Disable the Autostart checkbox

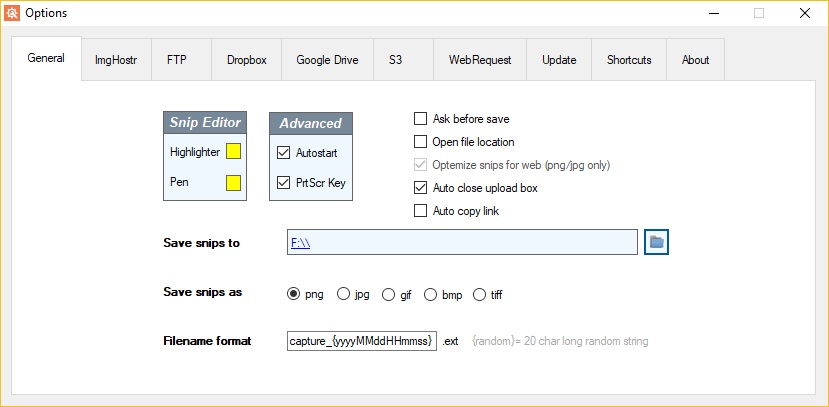tap(284, 153)
